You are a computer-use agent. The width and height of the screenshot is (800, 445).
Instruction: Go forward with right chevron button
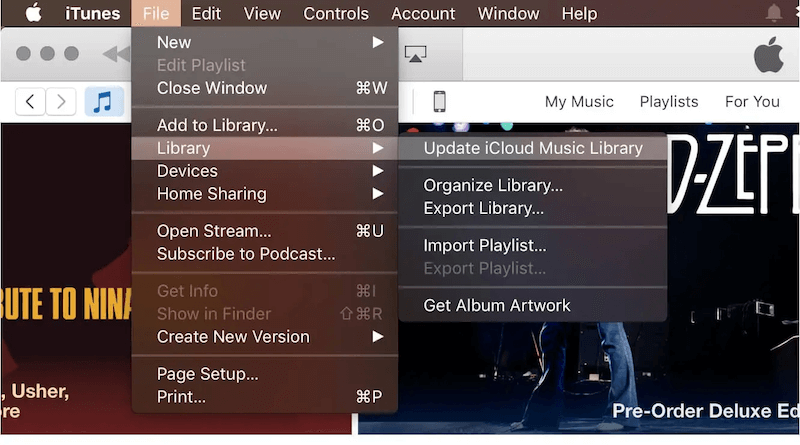tap(62, 101)
